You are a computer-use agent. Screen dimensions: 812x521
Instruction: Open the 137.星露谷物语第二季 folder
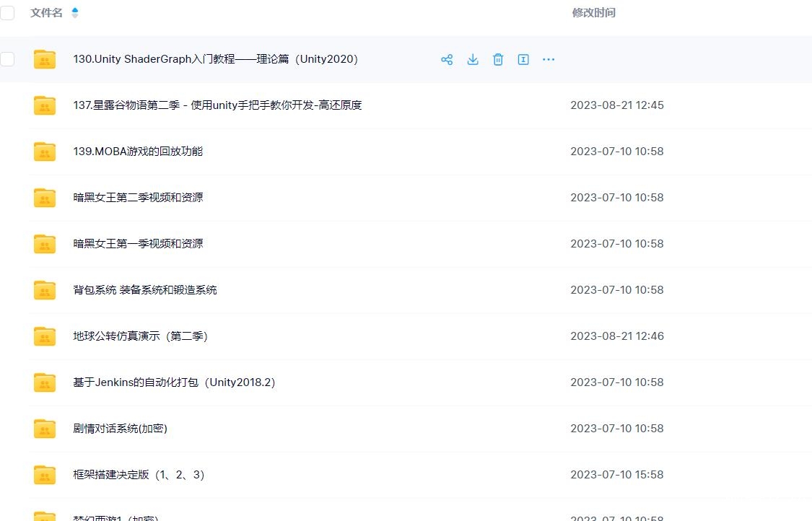pyautogui.click(x=217, y=105)
